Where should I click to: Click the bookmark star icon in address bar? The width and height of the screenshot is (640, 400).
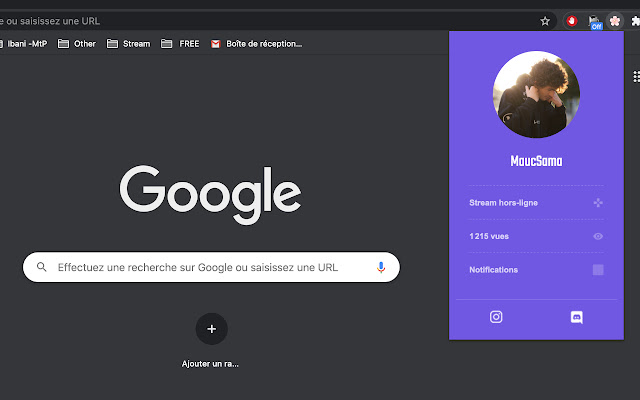[x=545, y=20]
